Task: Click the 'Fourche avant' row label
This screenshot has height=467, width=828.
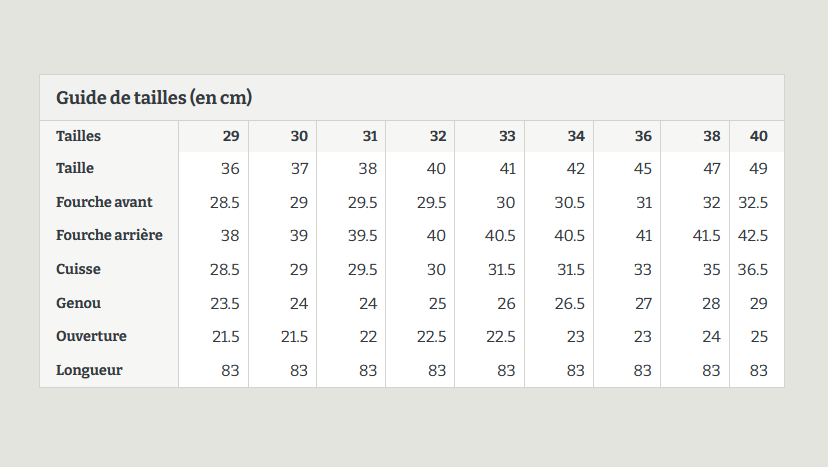Action: (104, 202)
